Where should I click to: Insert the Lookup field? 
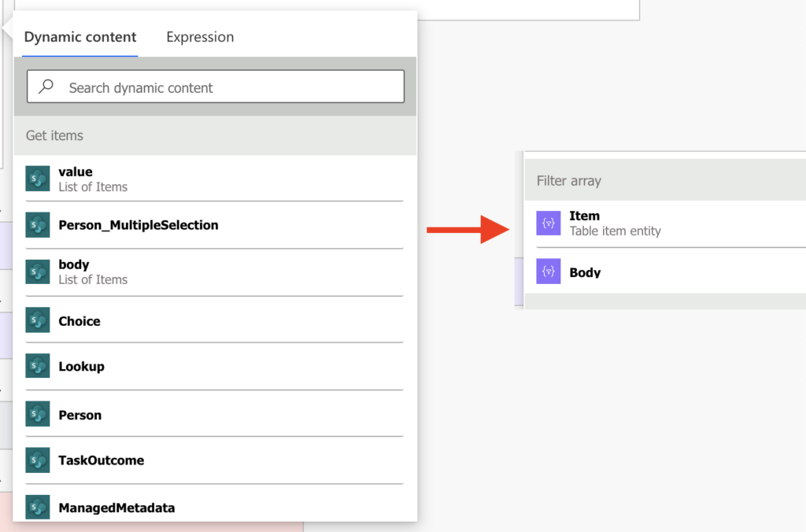tap(214, 365)
